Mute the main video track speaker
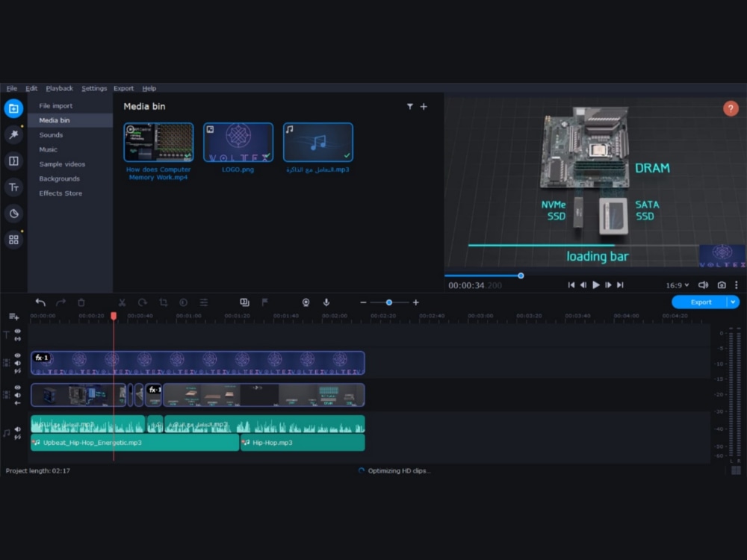747x560 pixels. coord(18,395)
